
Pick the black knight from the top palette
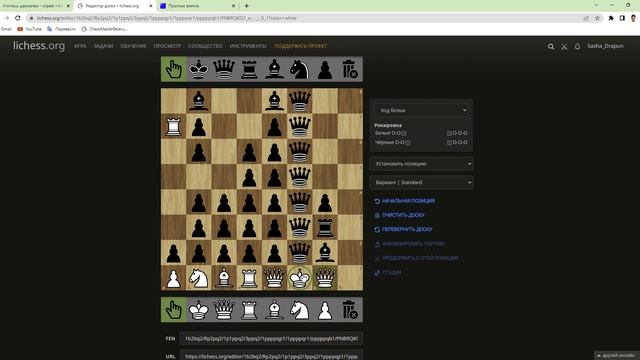[x=300, y=69]
